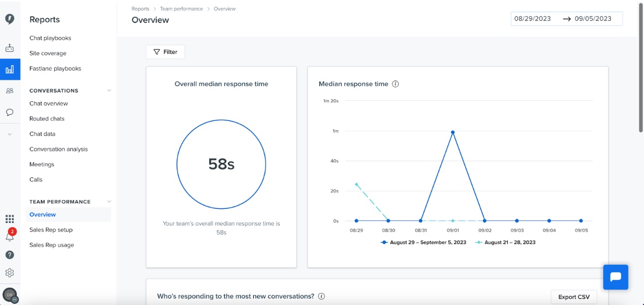The image size is (644, 305).
Task: Click the Export CSV button
Action: 574,297
